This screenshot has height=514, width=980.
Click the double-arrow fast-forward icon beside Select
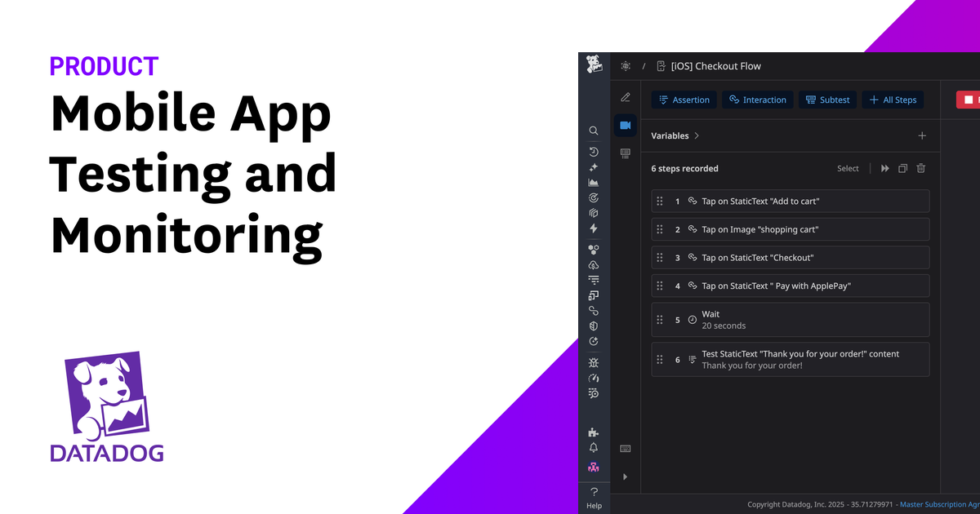click(885, 168)
